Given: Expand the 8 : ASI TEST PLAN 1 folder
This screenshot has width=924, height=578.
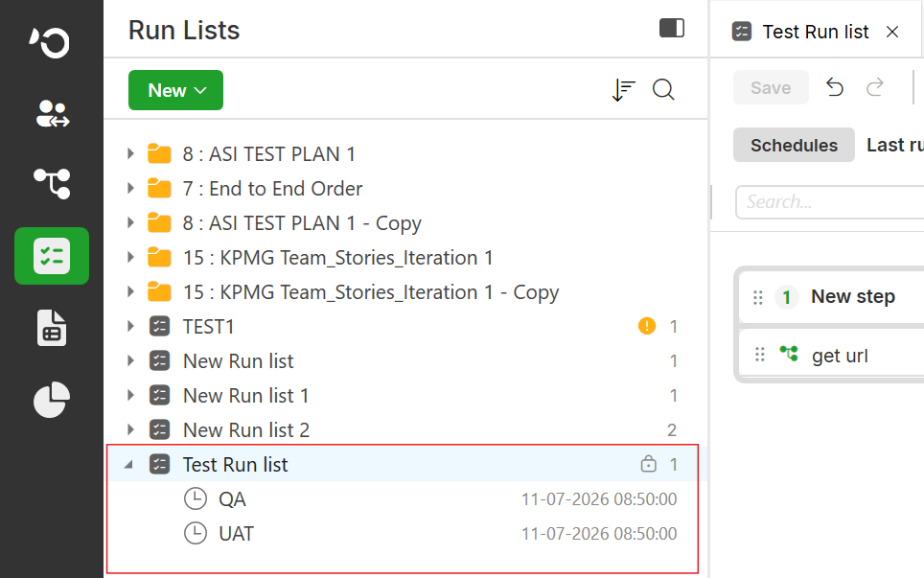Looking at the screenshot, I should (130, 154).
